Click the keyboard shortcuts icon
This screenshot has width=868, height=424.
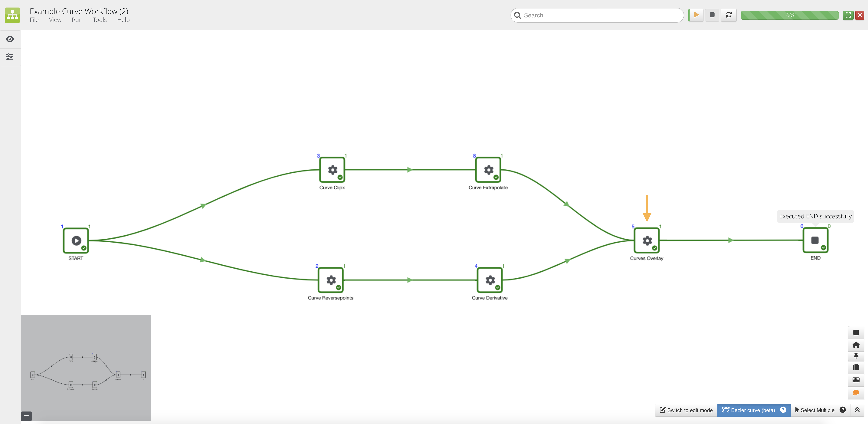point(856,380)
